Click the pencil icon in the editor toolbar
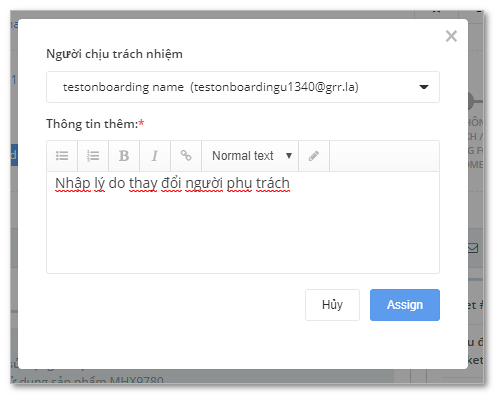 (x=314, y=156)
